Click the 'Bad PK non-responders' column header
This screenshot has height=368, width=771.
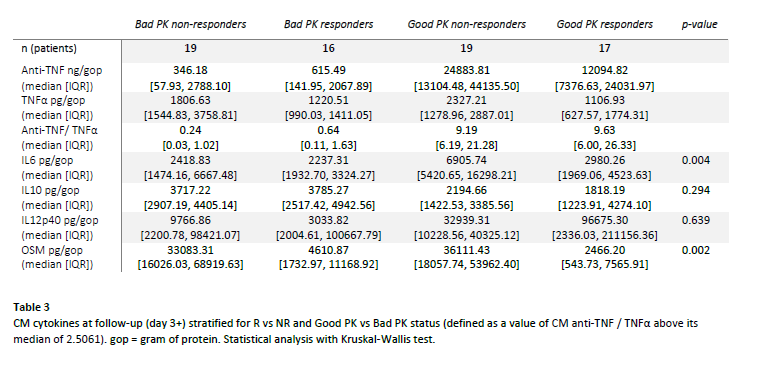190,24
